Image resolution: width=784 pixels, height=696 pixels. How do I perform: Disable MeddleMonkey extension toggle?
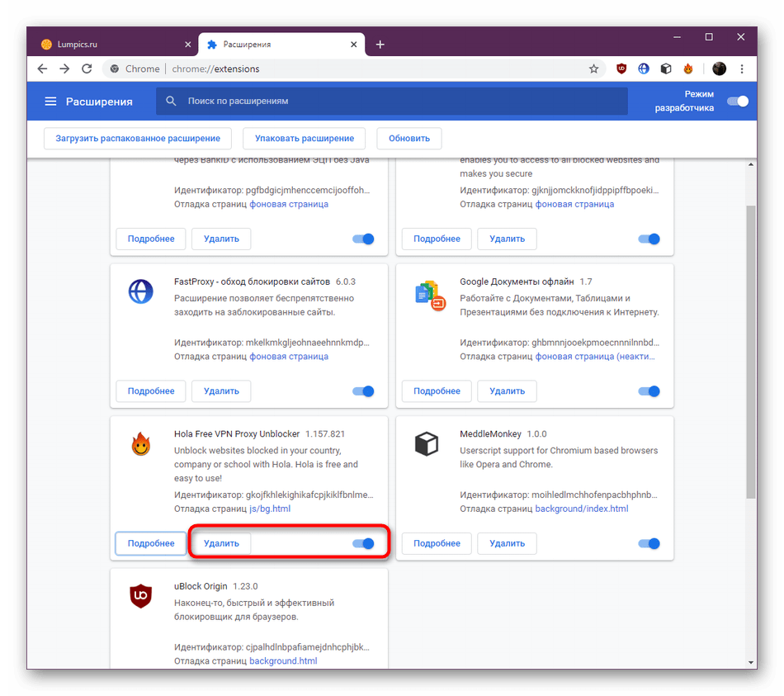coord(649,543)
